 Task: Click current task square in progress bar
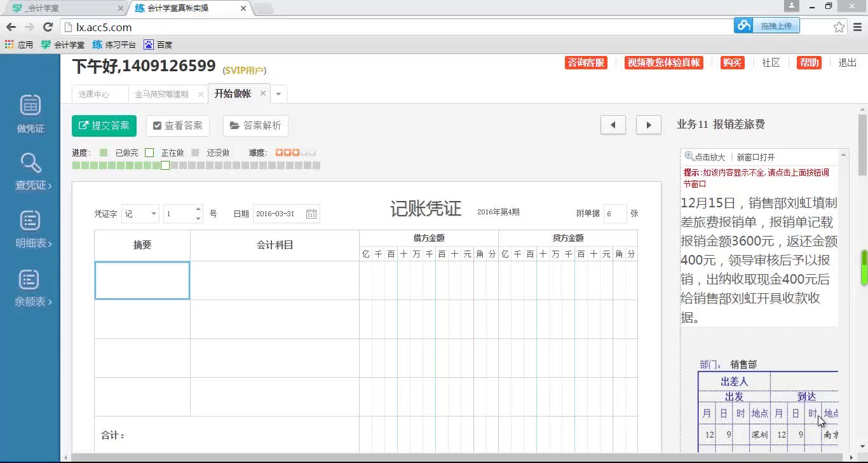point(165,165)
